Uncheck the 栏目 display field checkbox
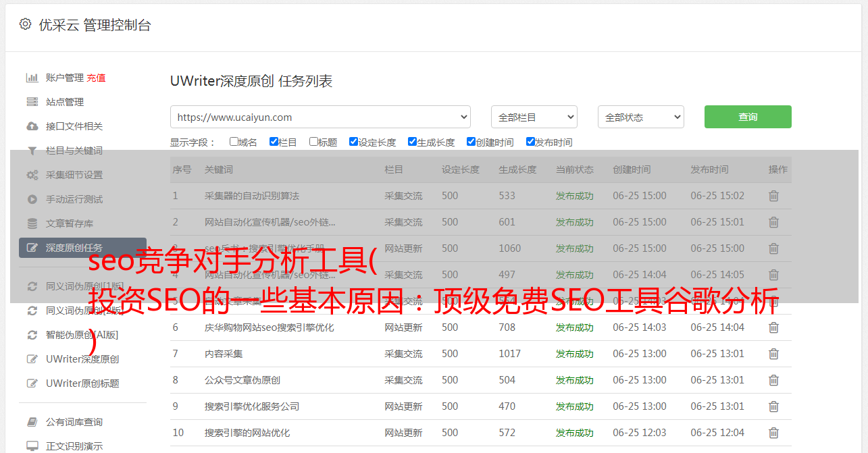868x453 pixels. 274,142
